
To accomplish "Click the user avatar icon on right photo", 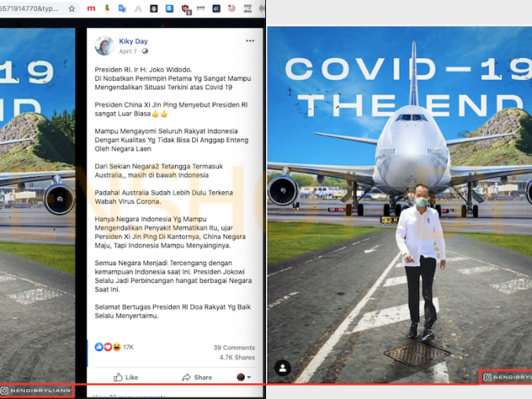I will [282, 368].
